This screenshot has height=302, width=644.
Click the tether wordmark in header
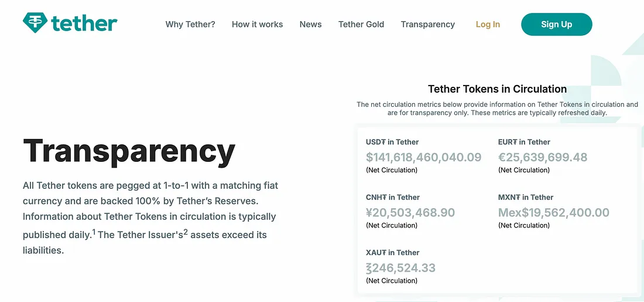tap(84, 24)
